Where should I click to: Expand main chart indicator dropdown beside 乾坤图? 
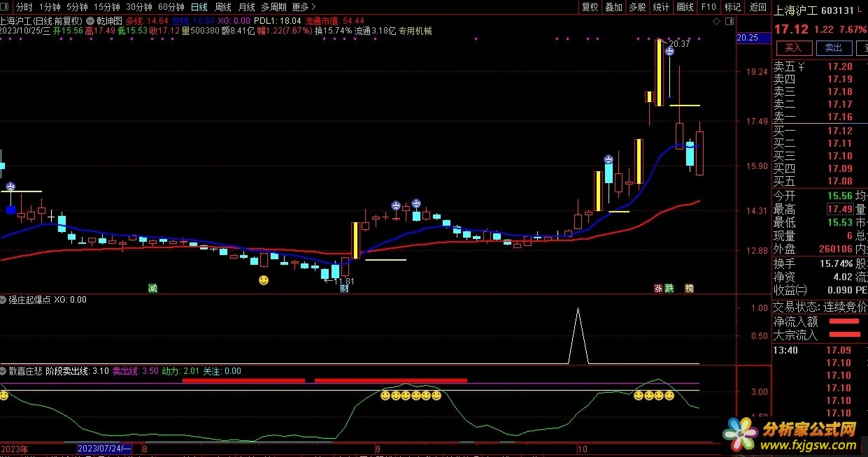coord(90,20)
